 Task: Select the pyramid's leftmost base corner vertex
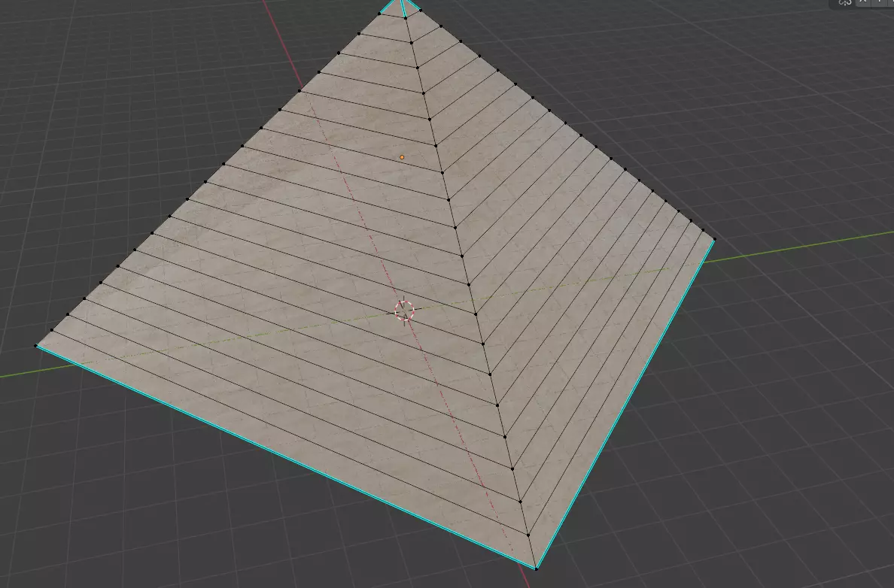click(x=36, y=345)
